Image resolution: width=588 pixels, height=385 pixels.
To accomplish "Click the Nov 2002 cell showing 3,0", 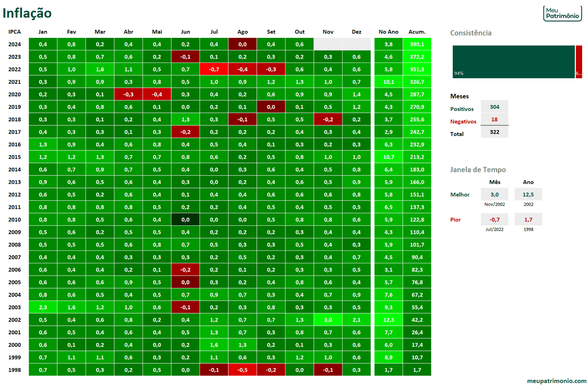I will pyautogui.click(x=328, y=320).
